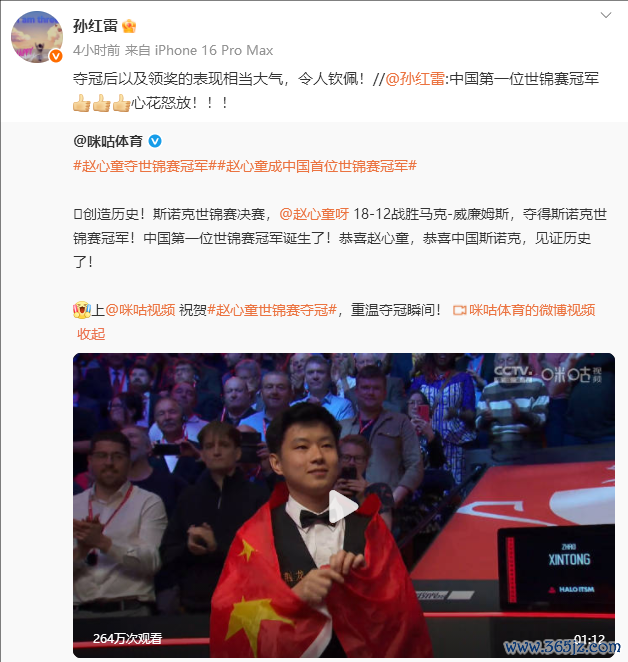Open the #赵心童世锦赛夺冠# hashtag
628x662 pixels.
coord(272,310)
